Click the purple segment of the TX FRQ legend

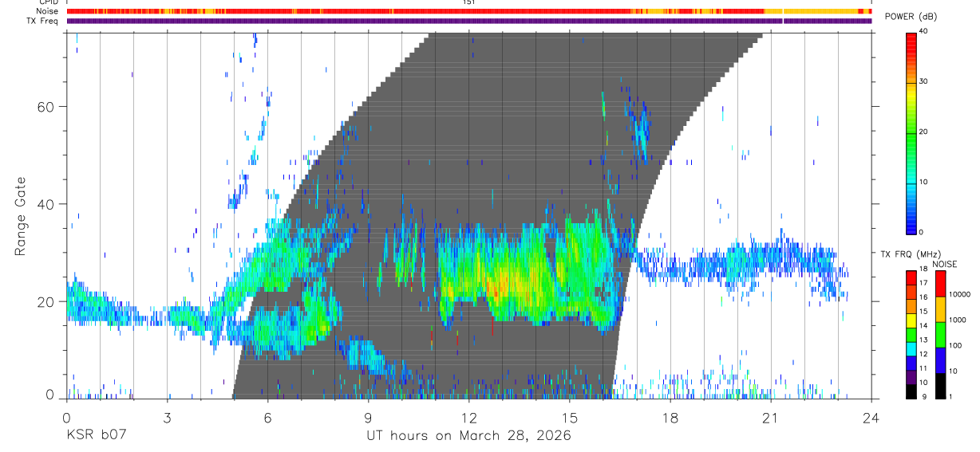coord(911,377)
